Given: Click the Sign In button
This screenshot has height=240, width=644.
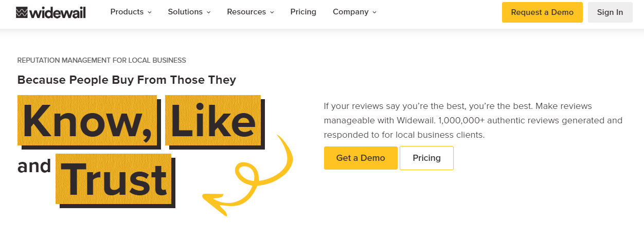Looking at the screenshot, I should 610,12.
